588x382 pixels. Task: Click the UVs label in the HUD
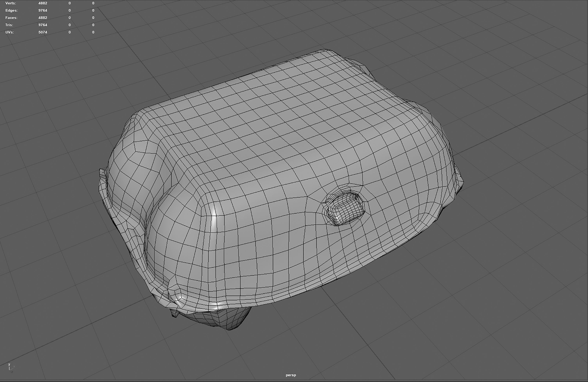[9, 32]
